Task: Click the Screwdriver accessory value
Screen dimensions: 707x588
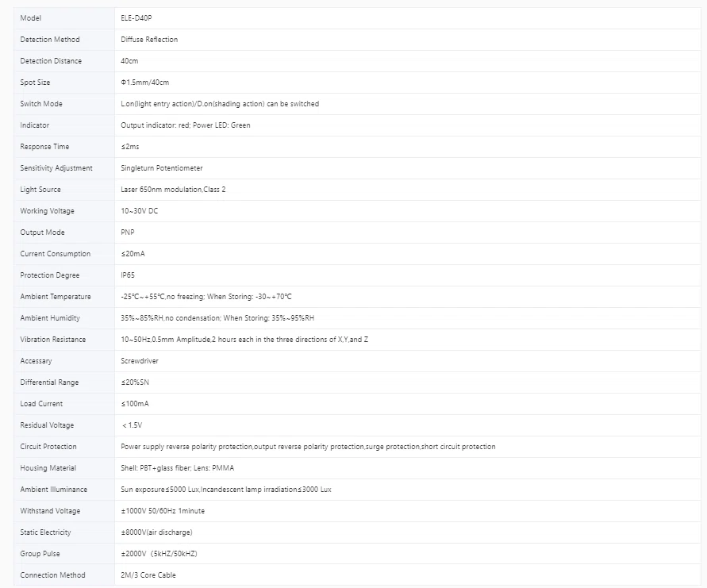Action: coord(140,361)
